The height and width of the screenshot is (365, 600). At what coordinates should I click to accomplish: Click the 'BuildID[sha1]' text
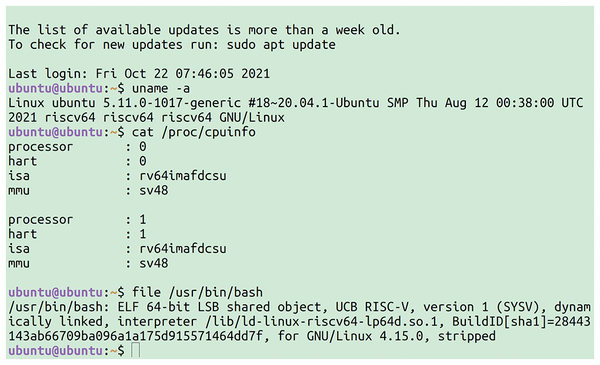pos(499,321)
